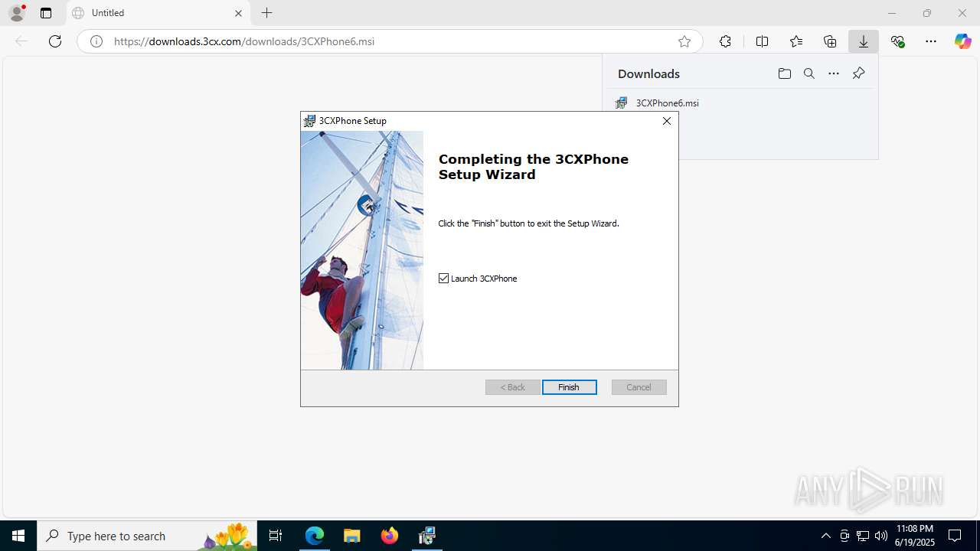Open the downloads folder icon in the Downloads panel
Viewport: 980px width, 551px height.
784,73
